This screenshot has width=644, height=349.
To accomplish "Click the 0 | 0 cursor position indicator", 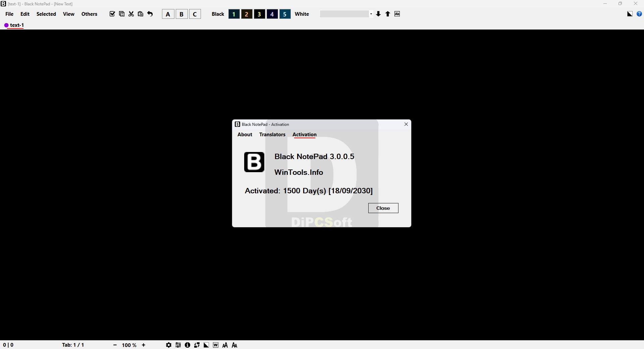I will [8, 345].
